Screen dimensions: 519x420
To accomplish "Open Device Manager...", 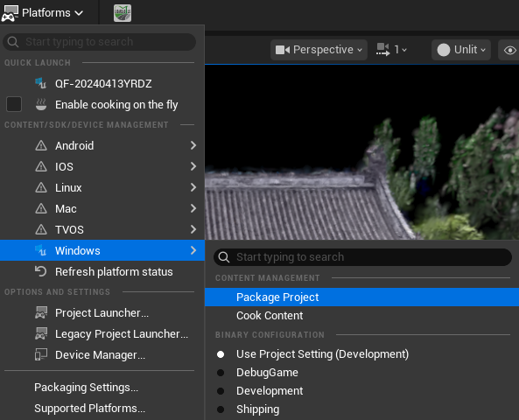I will pos(102,354).
